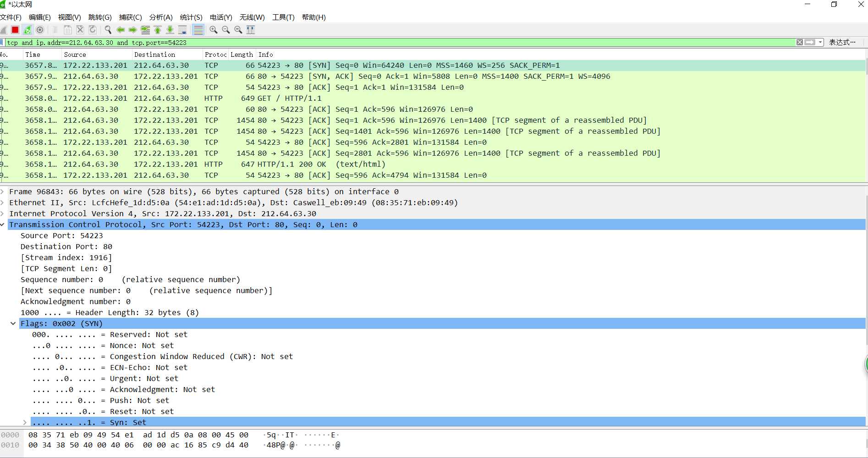Open the 工具(T) menu
The width and height of the screenshot is (868, 458).
[283, 17]
